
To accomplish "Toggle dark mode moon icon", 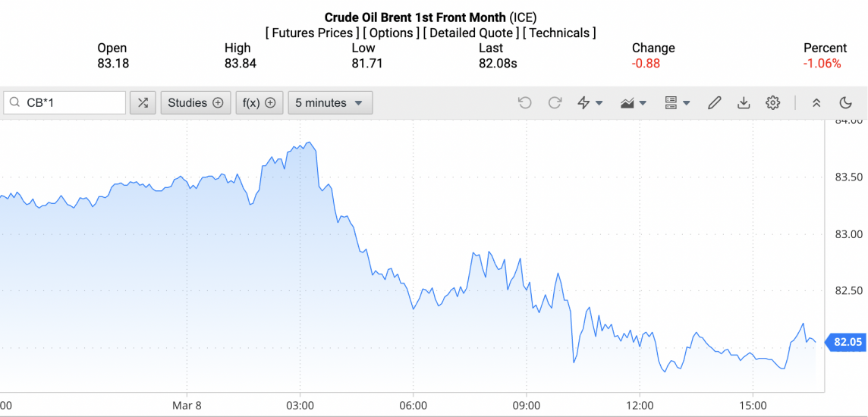I will click(x=846, y=103).
